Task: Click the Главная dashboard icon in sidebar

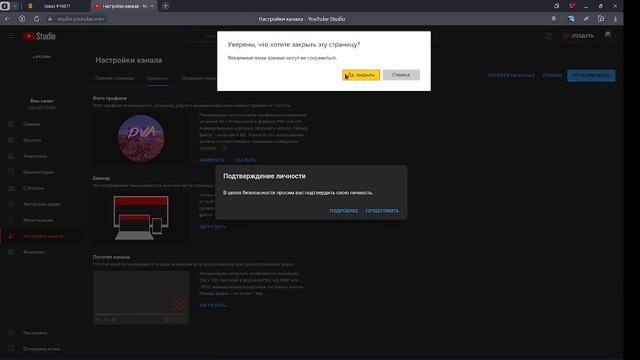Action: [x=11, y=124]
